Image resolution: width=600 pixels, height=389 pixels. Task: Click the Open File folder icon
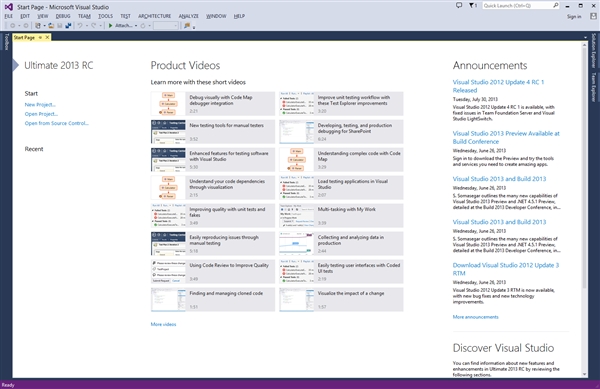[x=51, y=26]
